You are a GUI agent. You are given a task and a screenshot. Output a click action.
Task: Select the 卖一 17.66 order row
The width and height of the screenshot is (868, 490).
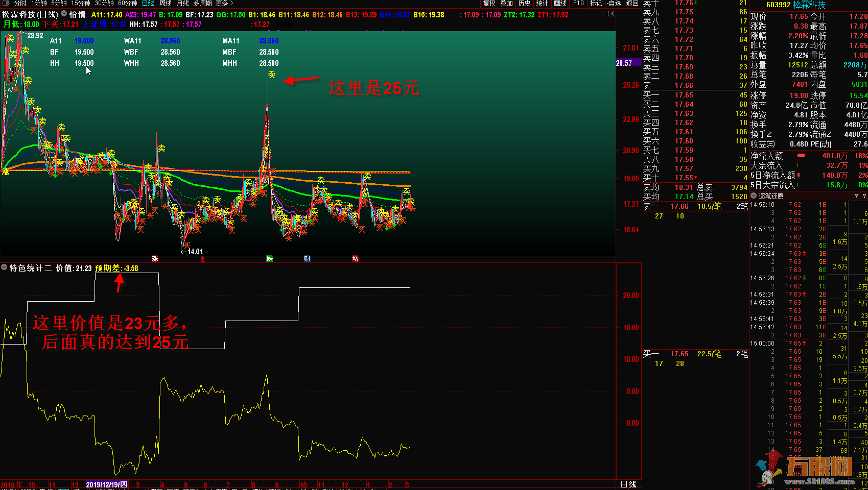(695, 85)
